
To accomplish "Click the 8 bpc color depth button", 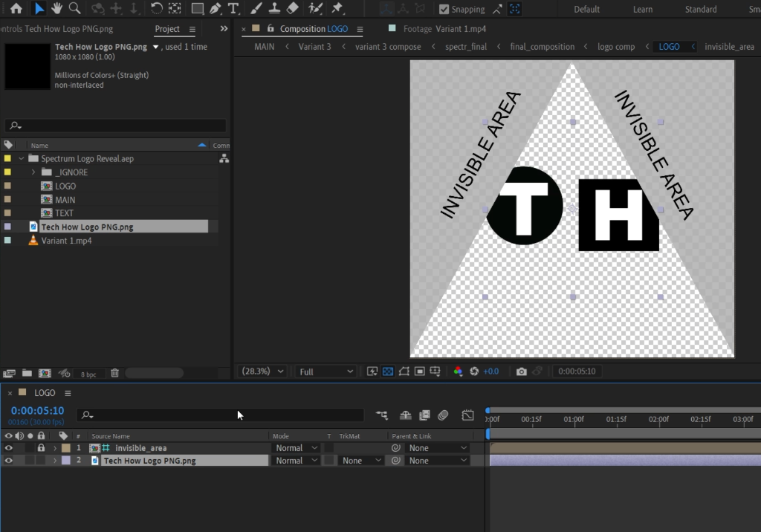I will coord(88,374).
